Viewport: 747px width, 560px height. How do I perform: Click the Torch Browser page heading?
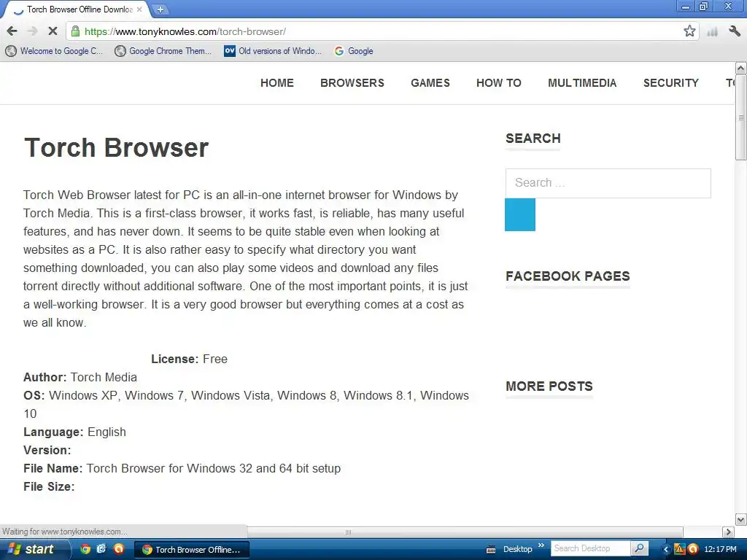tap(116, 147)
